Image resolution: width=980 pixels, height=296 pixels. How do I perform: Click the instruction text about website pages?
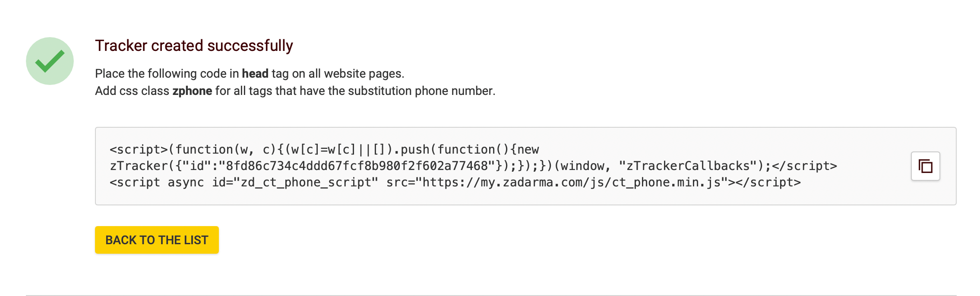[x=250, y=72]
